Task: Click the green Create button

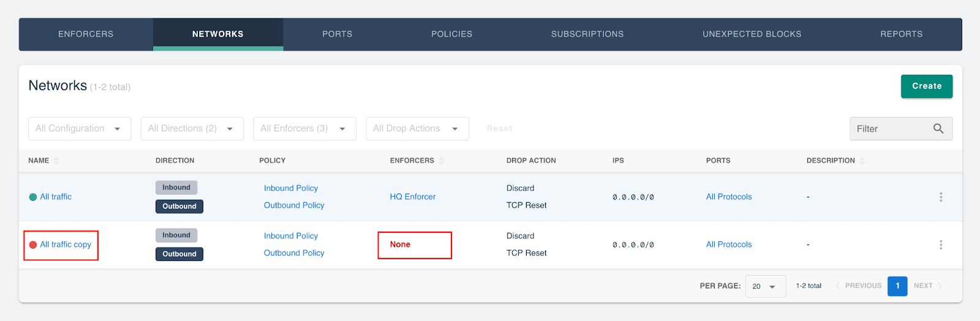Action: (x=927, y=86)
